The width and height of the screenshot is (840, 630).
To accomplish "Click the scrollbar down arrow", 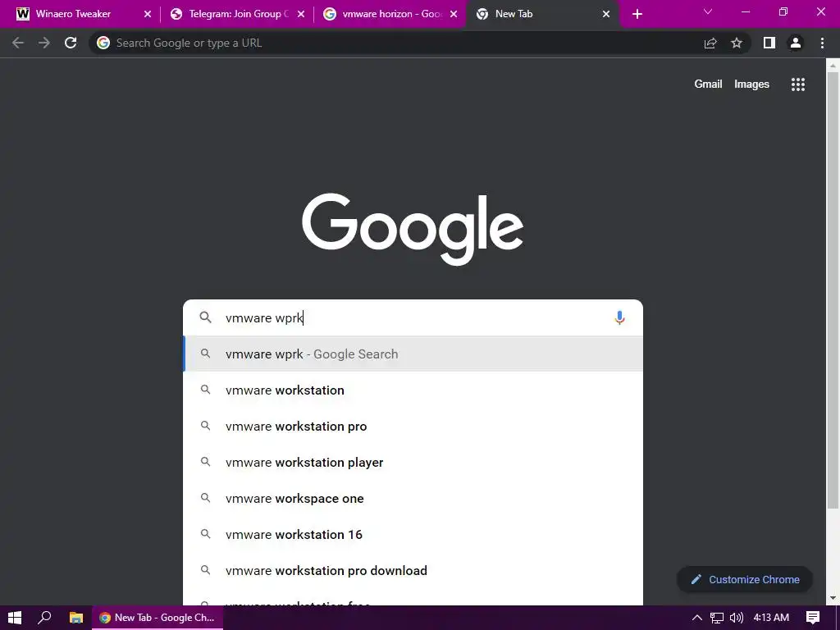I will tap(833, 598).
